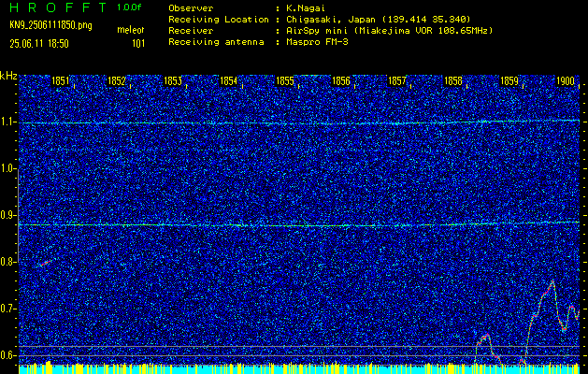The width and height of the screenshot is (588, 374).
Task: Click the meteor count value 101
Action: click(138, 44)
